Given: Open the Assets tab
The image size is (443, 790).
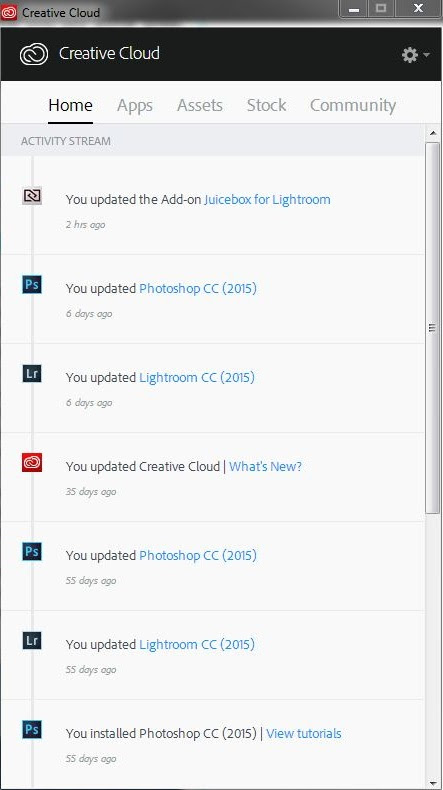Looking at the screenshot, I should (200, 105).
